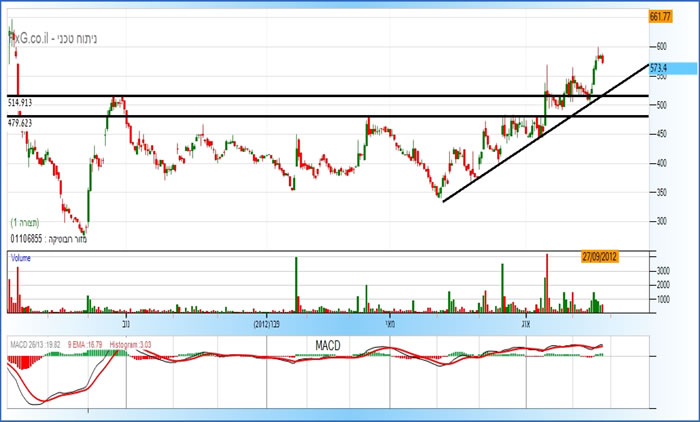Viewport: 700px width, 422px height.
Task: Select the 9 EMA 18.79 readout
Action: 88,343
